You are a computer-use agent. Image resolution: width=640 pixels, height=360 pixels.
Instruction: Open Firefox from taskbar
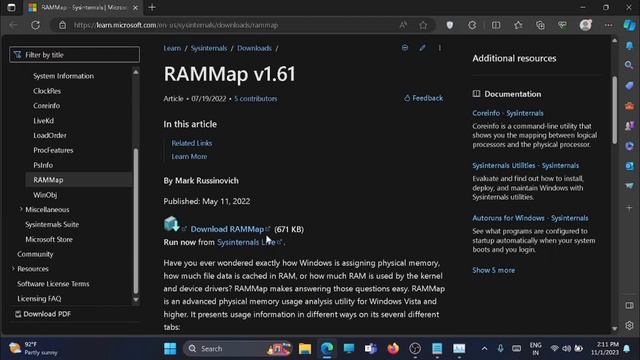pyautogui.click(x=393, y=348)
